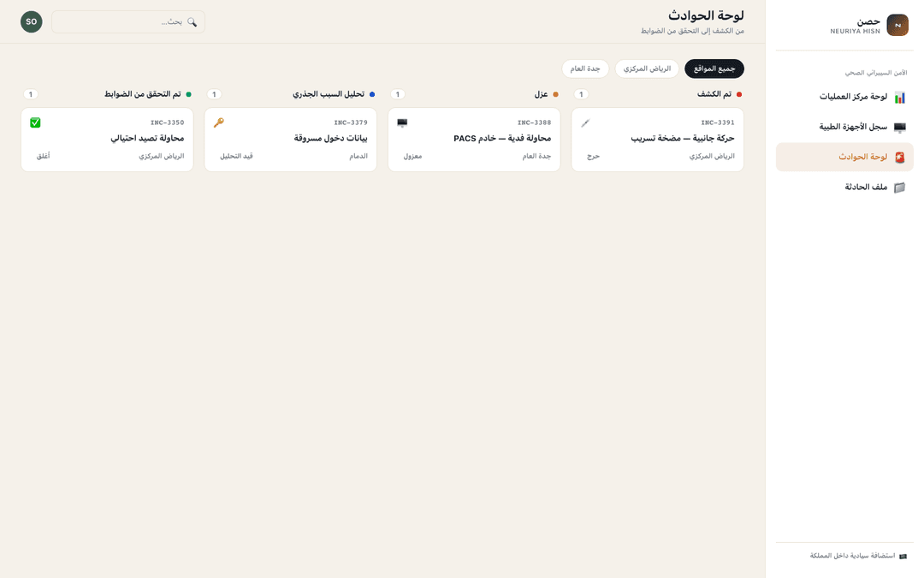This screenshot has width=924, height=578.
Task: Click the حصن brand logo icon
Action: pyautogui.click(x=897, y=25)
